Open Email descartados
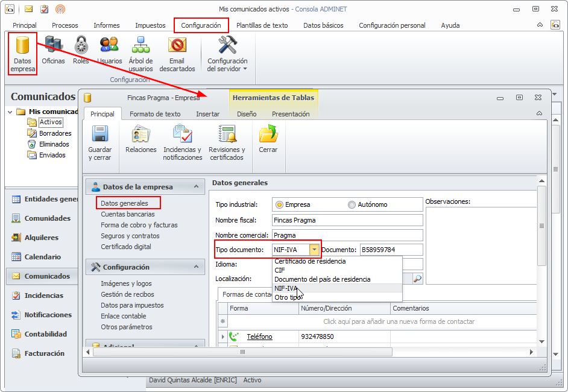The image size is (568, 392). 177,54
